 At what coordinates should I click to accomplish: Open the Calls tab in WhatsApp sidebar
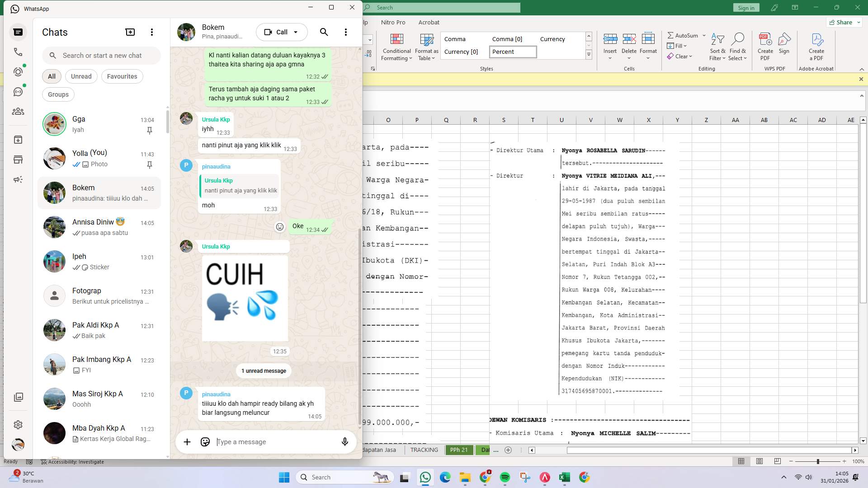click(x=18, y=52)
